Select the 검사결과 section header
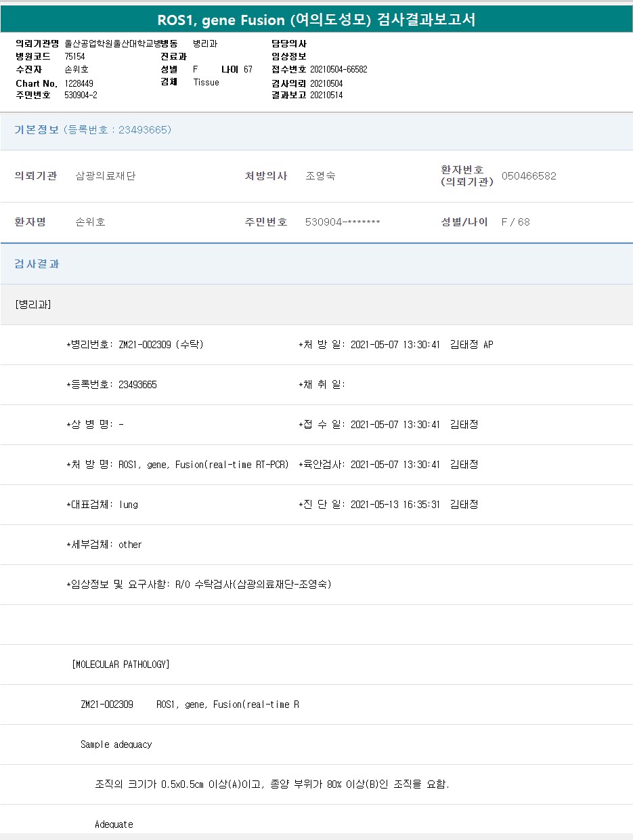 [x=37, y=264]
